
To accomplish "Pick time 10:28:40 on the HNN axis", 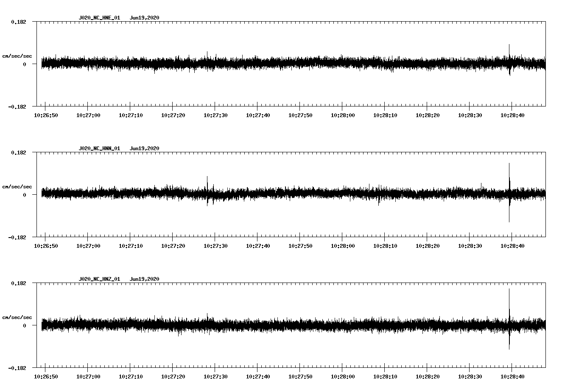I will point(512,246).
